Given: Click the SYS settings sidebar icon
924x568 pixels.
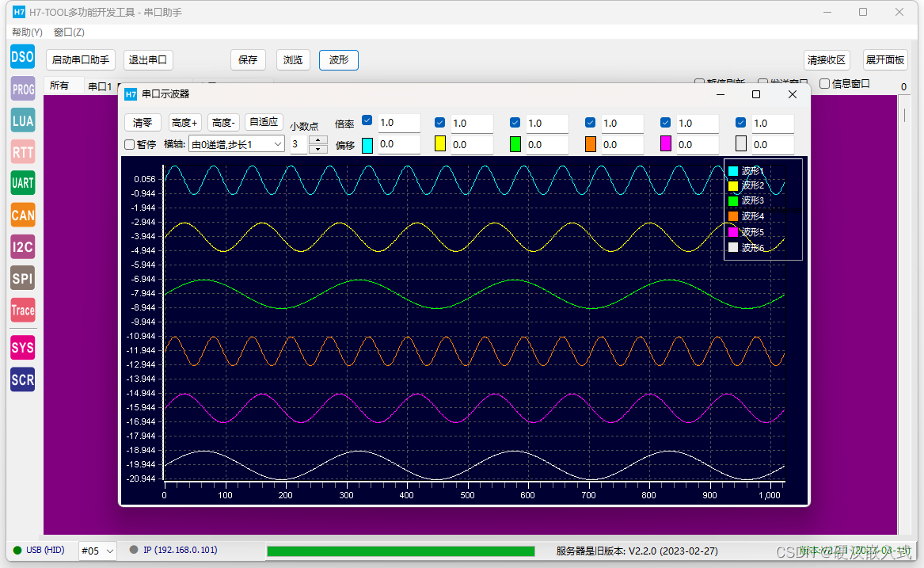Looking at the screenshot, I should [23, 348].
